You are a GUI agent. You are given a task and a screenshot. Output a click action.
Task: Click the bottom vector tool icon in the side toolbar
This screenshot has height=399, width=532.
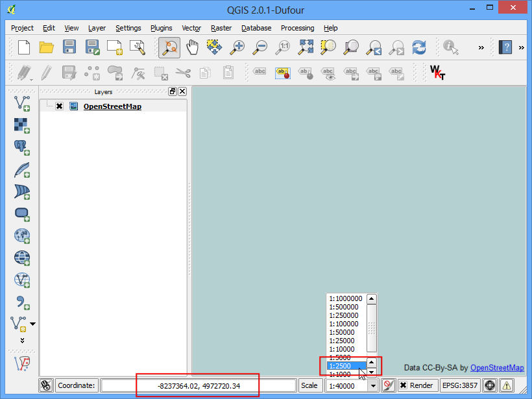click(x=22, y=363)
